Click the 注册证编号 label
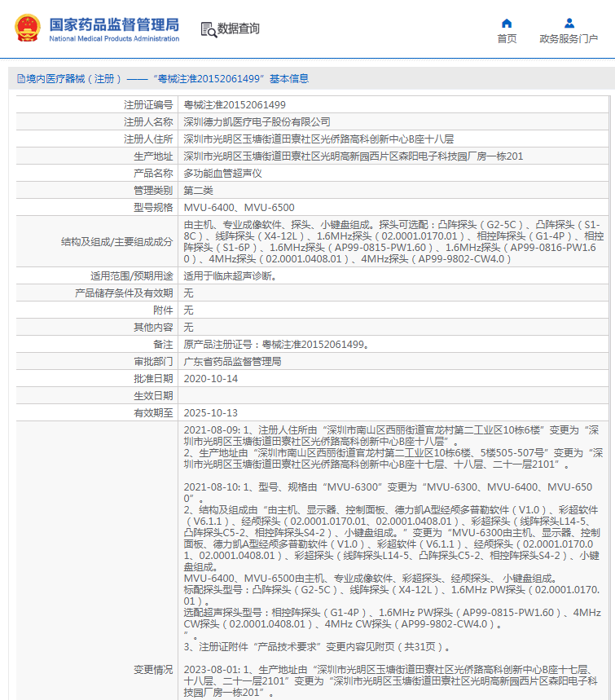This screenshot has width=615, height=700. (x=148, y=105)
